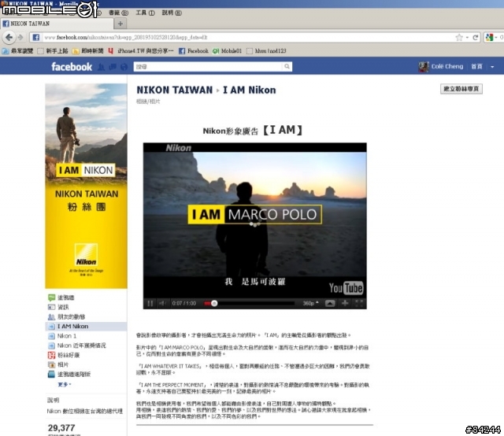The height and width of the screenshot is (436, 504).
Task: Click the search magnifier icon in Facebook
Action: coord(287,67)
